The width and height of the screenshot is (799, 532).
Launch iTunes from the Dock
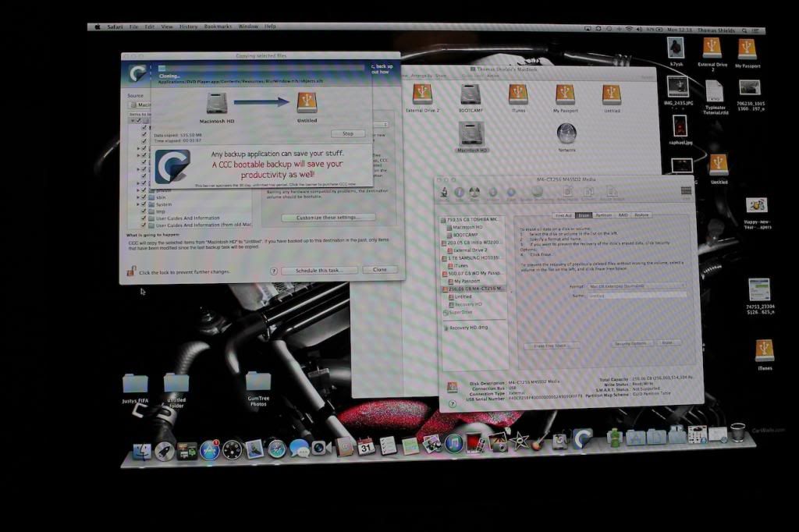[453, 443]
